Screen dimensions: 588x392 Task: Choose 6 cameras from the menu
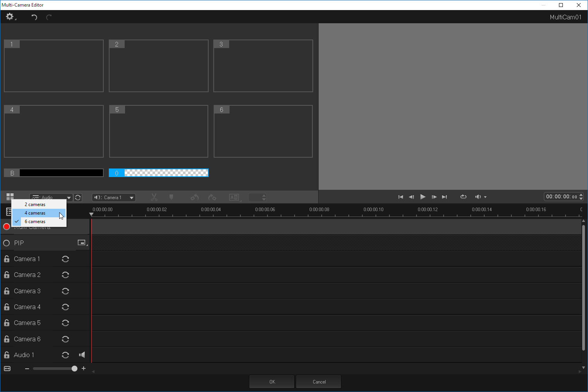(x=39, y=222)
